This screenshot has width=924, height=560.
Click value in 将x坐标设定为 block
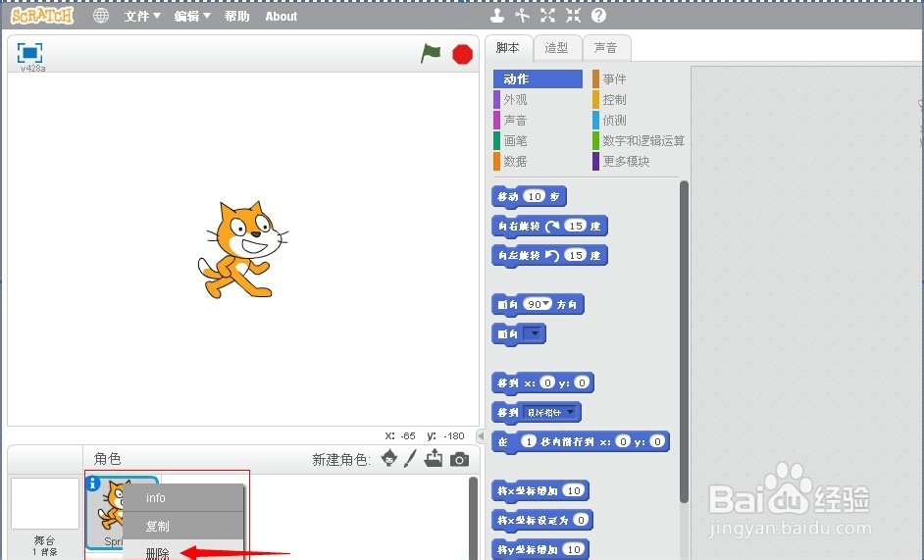[x=581, y=520]
